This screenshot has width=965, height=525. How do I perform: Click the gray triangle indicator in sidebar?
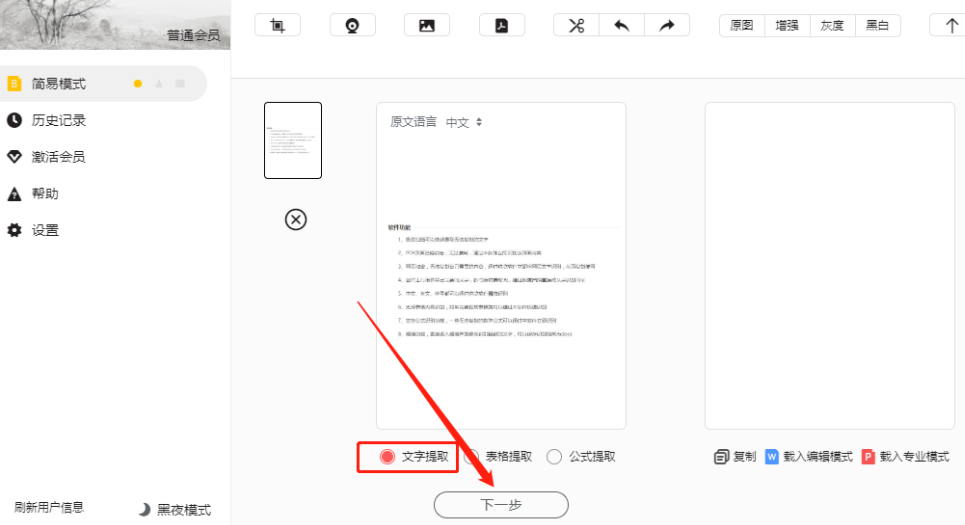pos(159,84)
